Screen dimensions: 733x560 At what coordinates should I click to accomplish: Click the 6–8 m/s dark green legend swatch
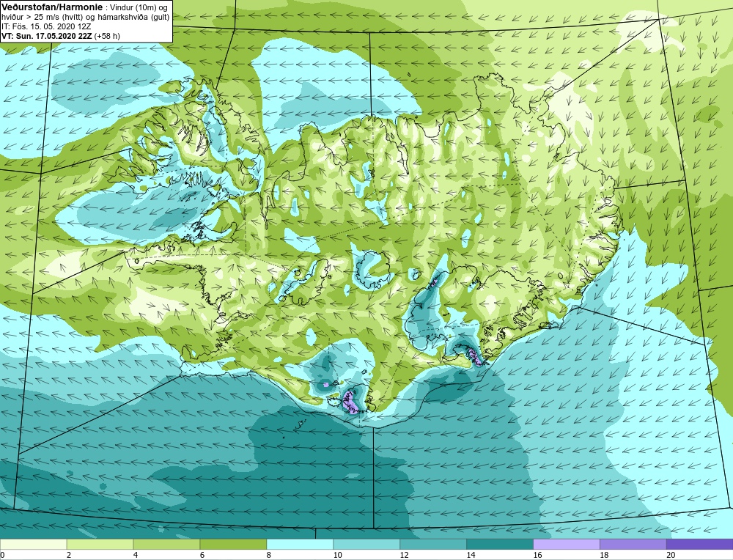click(233, 544)
